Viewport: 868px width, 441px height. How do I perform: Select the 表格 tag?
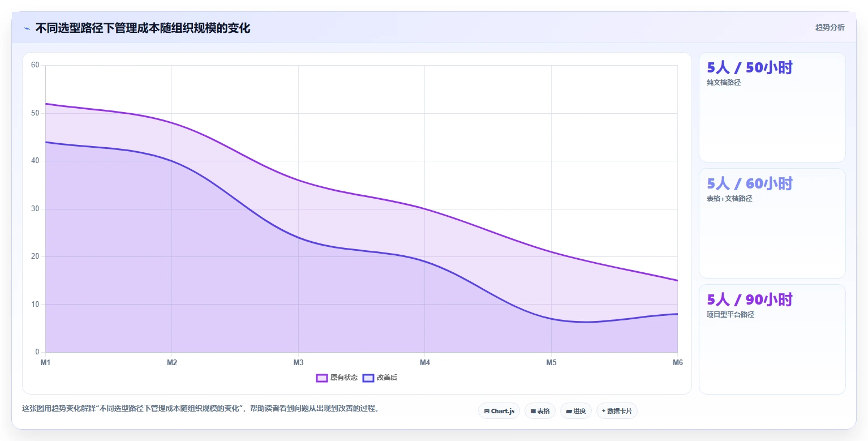pos(540,411)
